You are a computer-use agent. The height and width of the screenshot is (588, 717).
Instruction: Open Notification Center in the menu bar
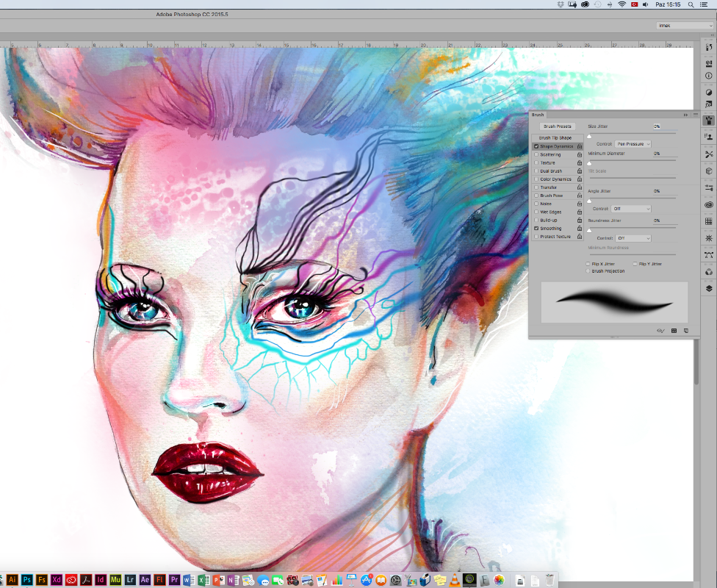click(705, 4)
